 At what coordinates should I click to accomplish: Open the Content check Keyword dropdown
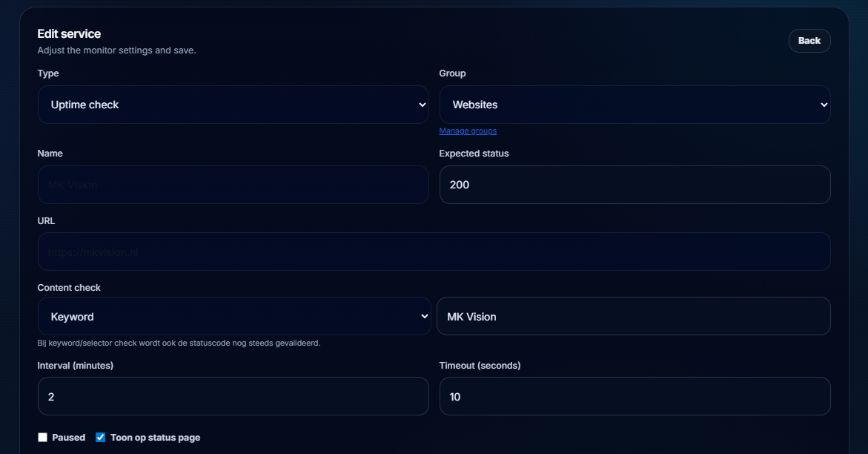[x=234, y=316]
